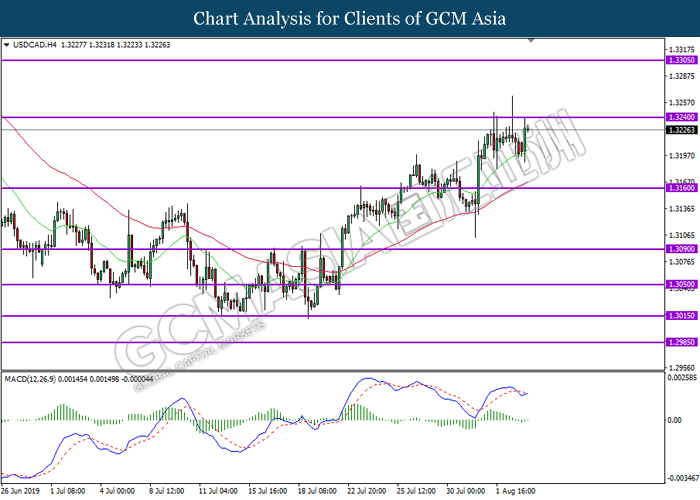Viewport: 700px width, 500px height.
Task: Click the 1.30150 level price tag
Action: tap(681, 316)
